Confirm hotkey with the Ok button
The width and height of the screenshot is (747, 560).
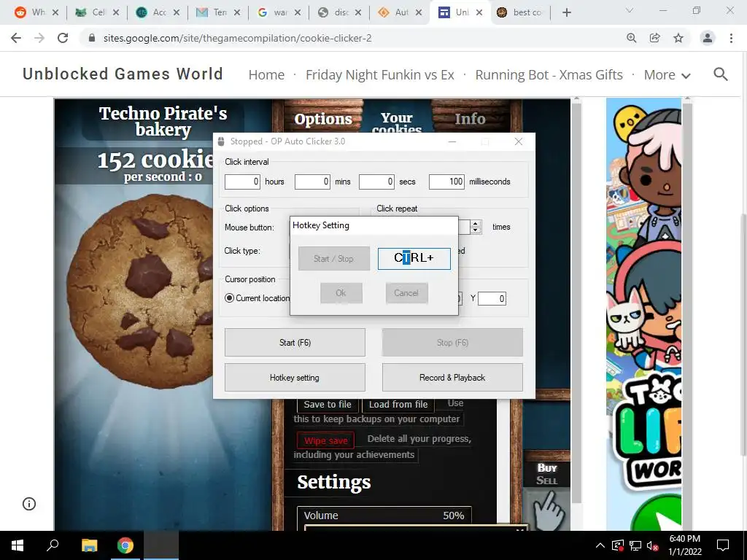(x=341, y=293)
